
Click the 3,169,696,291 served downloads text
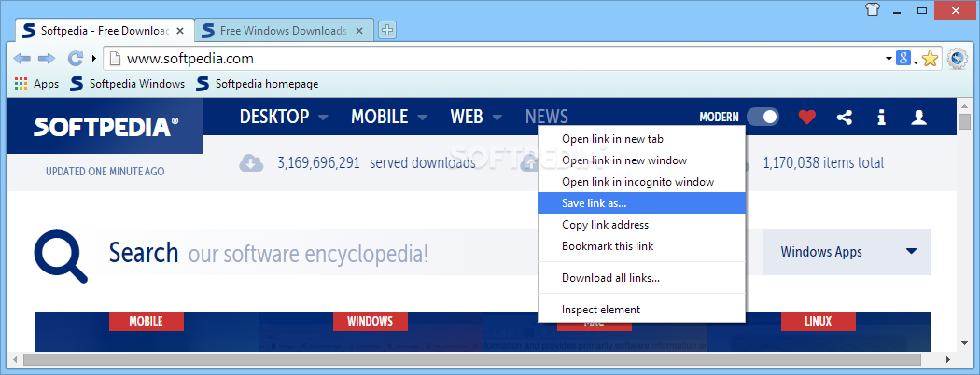[376, 163]
